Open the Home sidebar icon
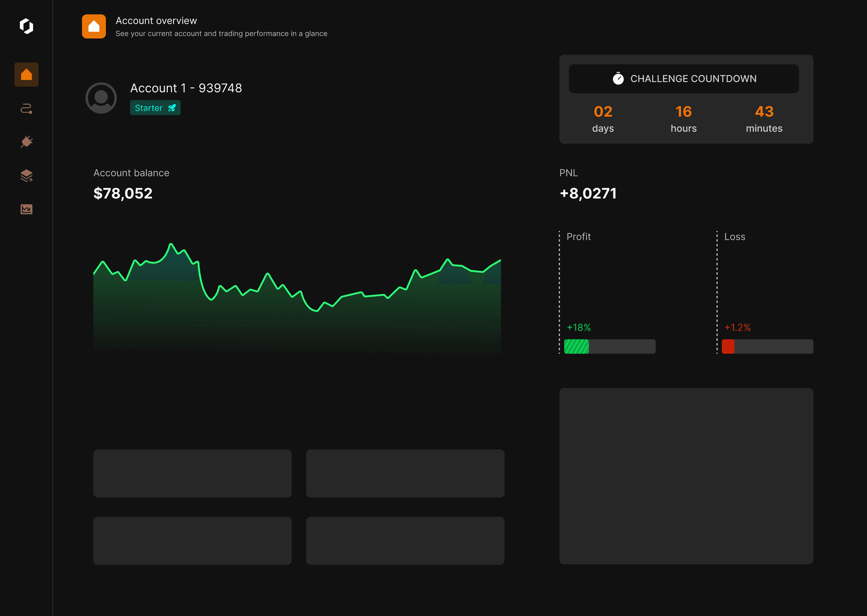Image resolution: width=867 pixels, height=616 pixels. [26, 75]
